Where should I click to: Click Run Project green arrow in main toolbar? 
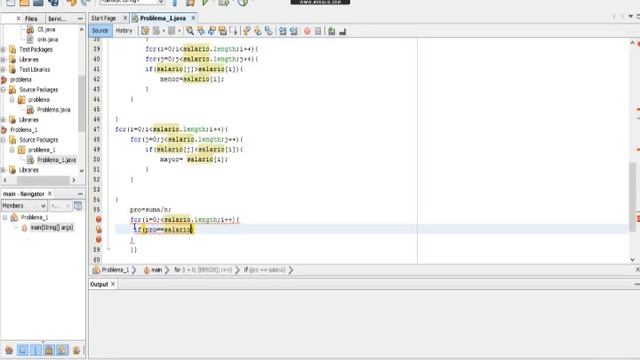[205, 3]
